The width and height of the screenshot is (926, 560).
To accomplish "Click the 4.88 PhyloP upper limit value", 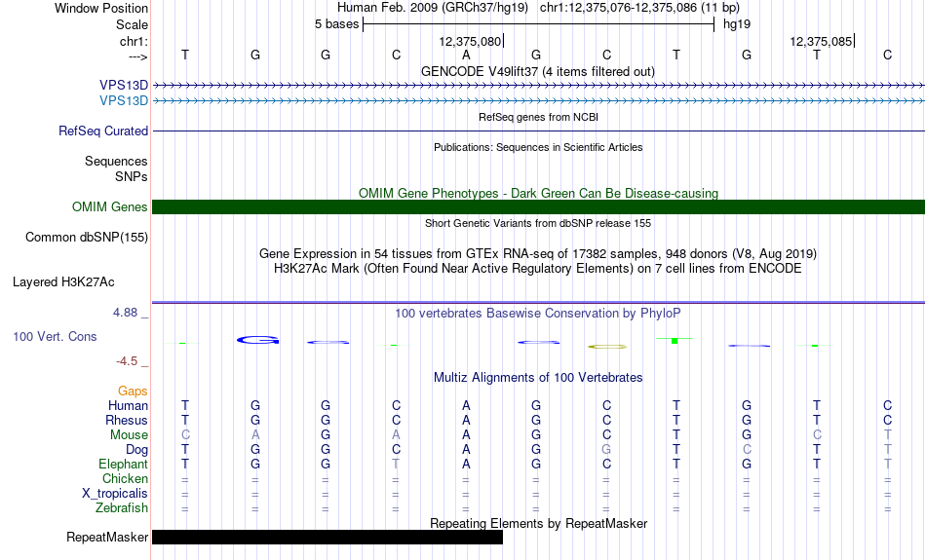I will [x=125, y=313].
